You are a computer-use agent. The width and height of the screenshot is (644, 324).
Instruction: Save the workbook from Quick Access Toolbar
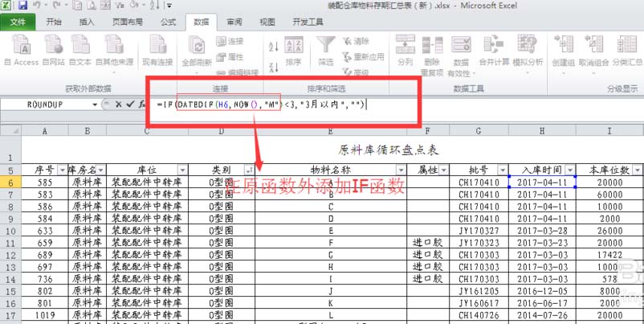pyautogui.click(x=23, y=6)
